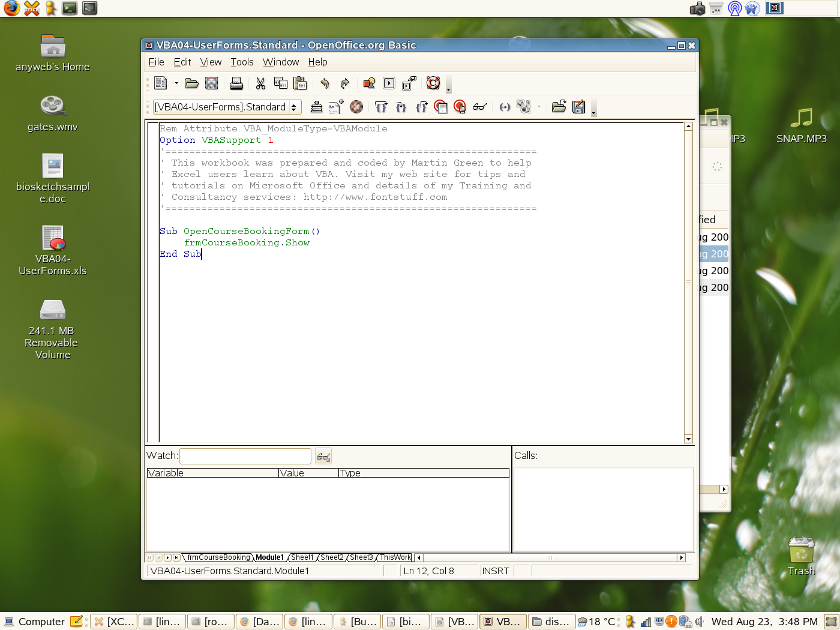Click the Compile icon
Screen dimensions: 840x630
coord(317,107)
